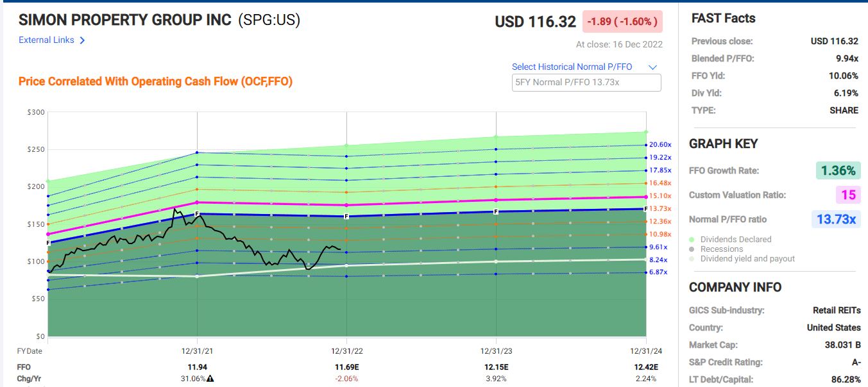The width and height of the screenshot is (868, 387).
Task: Click the 12/31/21 date axis label
Action: pyautogui.click(x=197, y=351)
